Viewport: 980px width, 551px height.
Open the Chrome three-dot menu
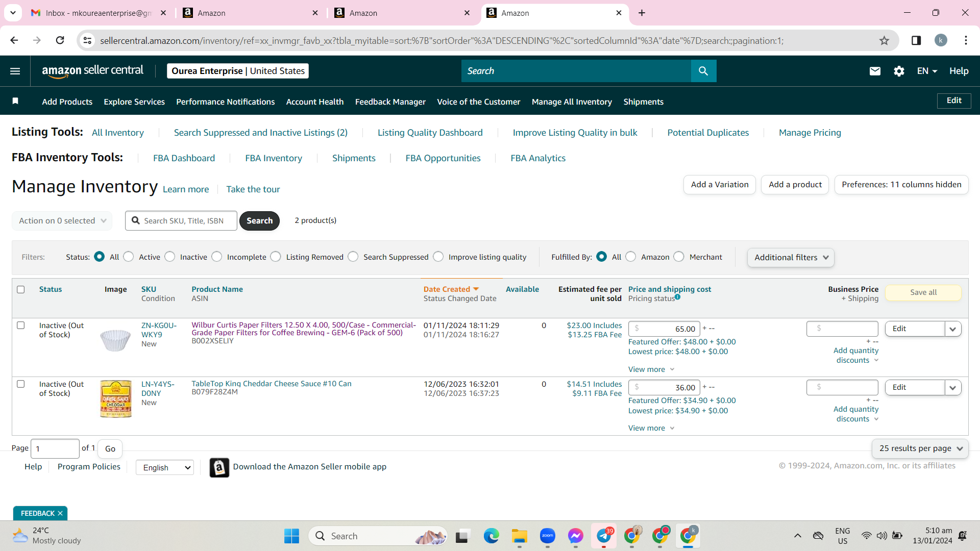(x=966, y=40)
